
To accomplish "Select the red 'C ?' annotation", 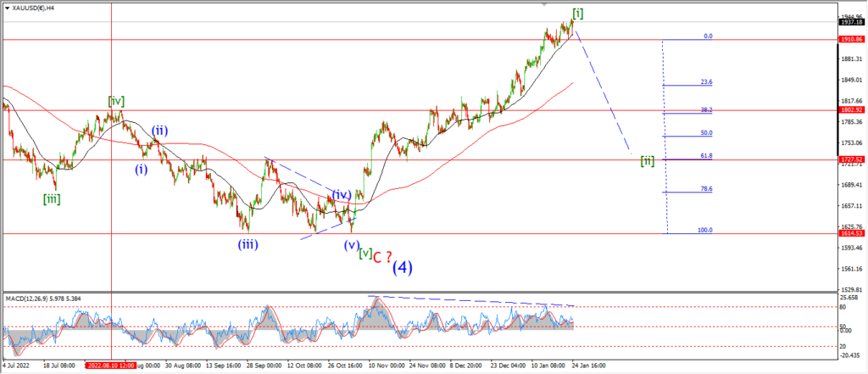I will [383, 257].
